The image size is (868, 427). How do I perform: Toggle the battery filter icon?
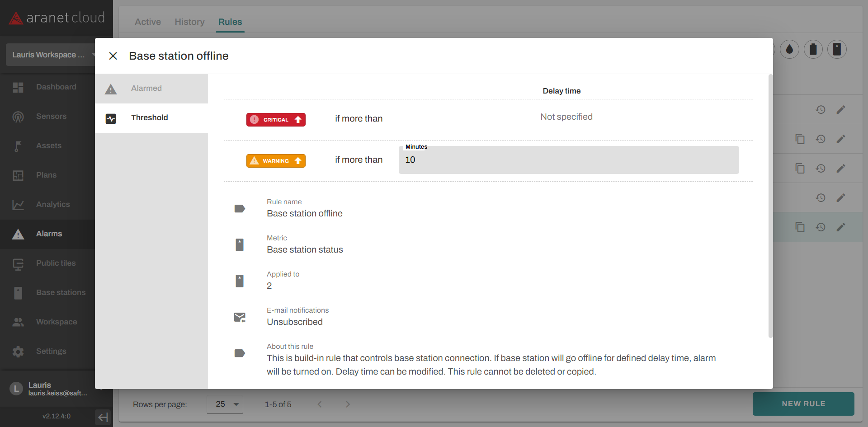813,49
